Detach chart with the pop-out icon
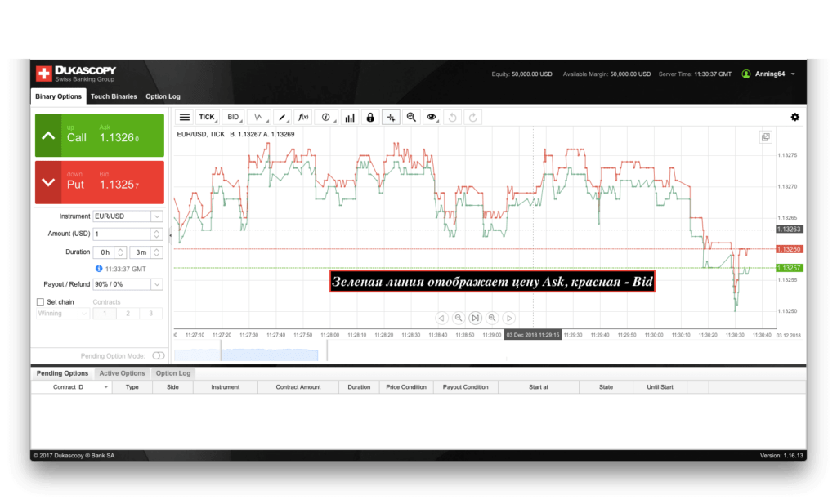 point(766,137)
